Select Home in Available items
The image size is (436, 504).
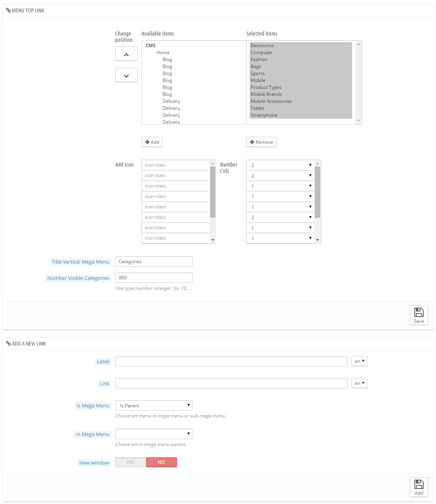(x=163, y=53)
